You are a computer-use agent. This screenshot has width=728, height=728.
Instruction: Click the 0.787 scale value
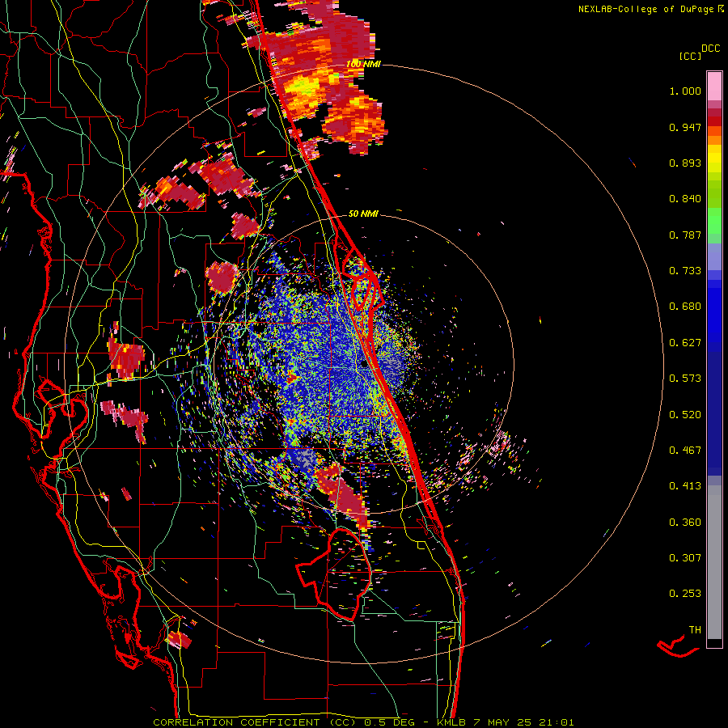tap(685, 235)
